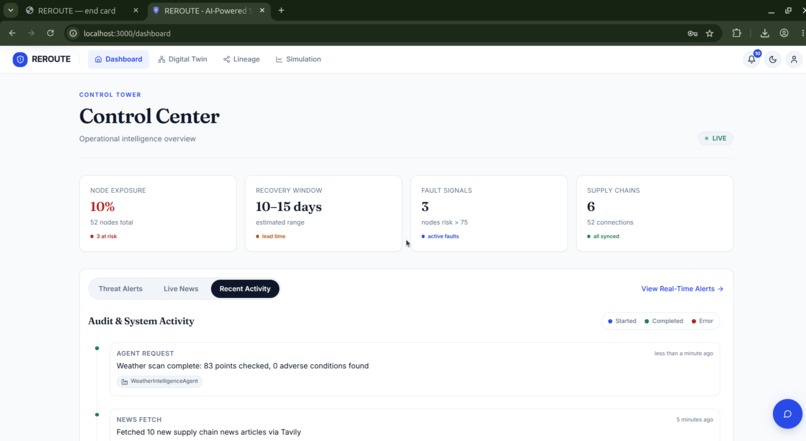Toggle dark mode moon icon

pyautogui.click(x=773, y=60)
